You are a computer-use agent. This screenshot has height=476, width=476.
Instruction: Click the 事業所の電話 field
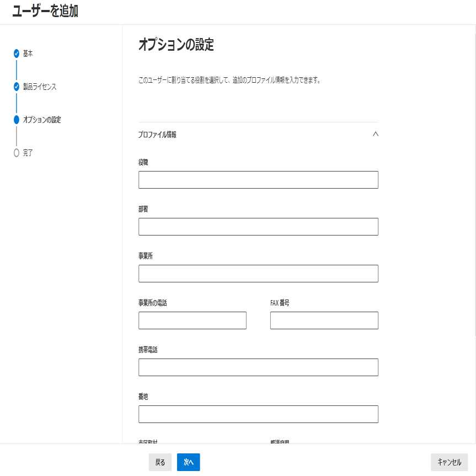point(193,320)
